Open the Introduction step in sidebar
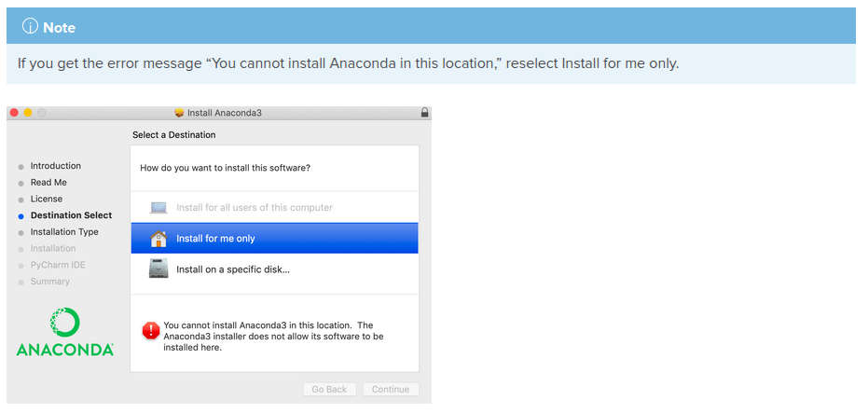The image size is (868, 414). coord(55,165)
